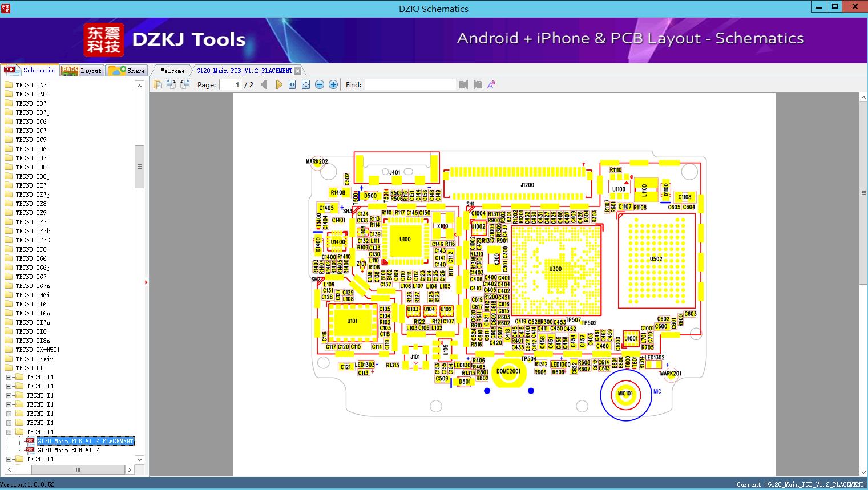This screenshot has height=490, width=868.
Task: Collapse the left panel with splitter arrow
Action: pos(146,282)
